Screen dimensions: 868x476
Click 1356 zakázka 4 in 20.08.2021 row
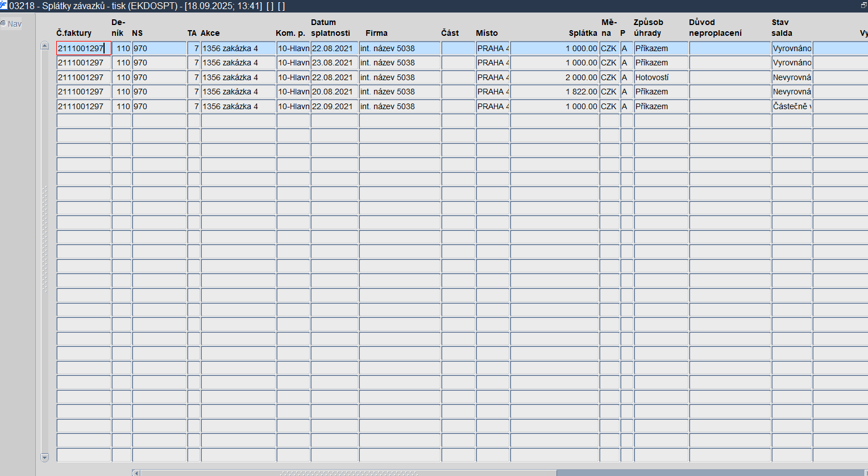coord(238,92)
